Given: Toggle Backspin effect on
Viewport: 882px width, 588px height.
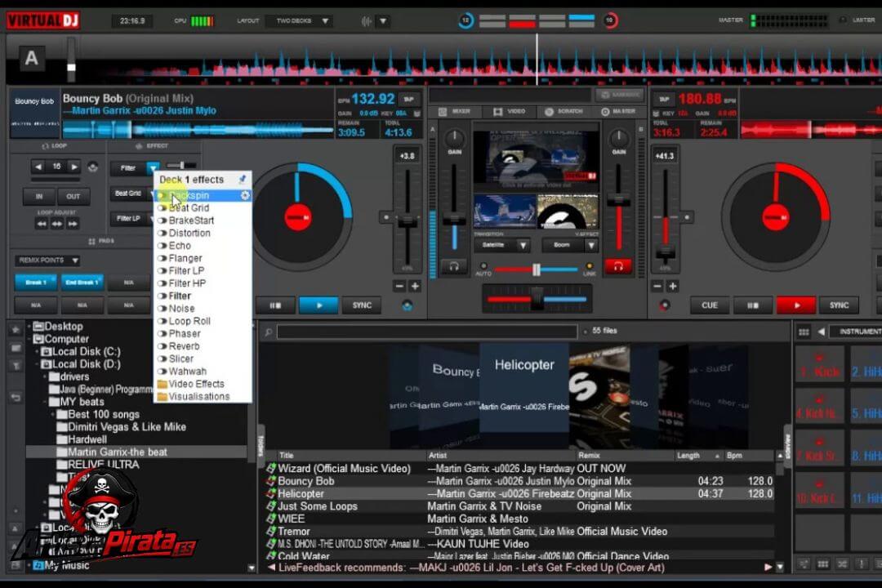Looking at the screenshot, I should pos(162,196).
